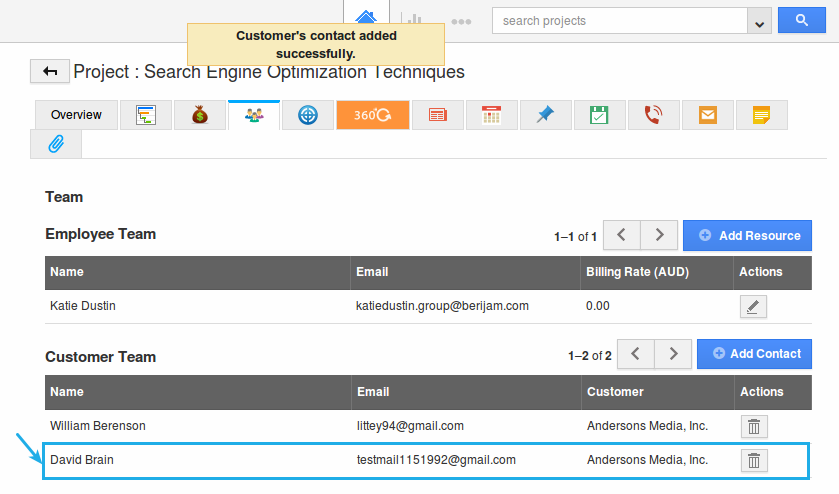Open the Gantt chart tab icon
Viewport: 839px width, 494px height.
[146, 115]
